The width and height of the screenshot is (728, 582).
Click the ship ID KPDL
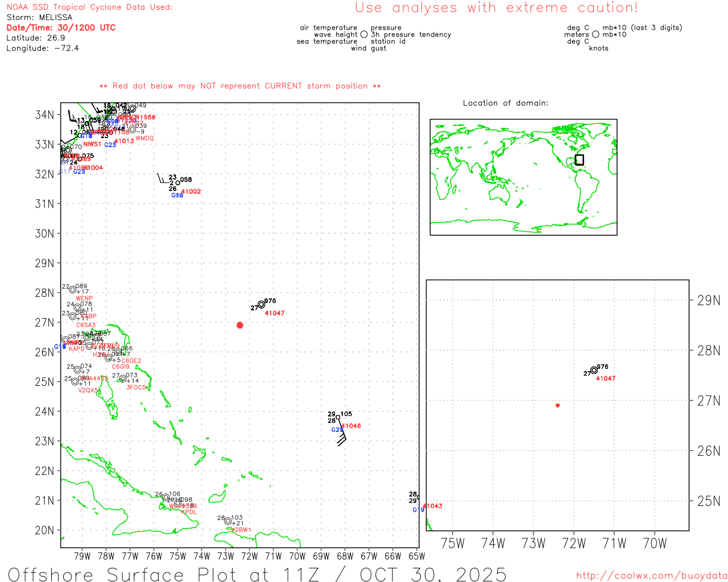(x=189, y=512)
